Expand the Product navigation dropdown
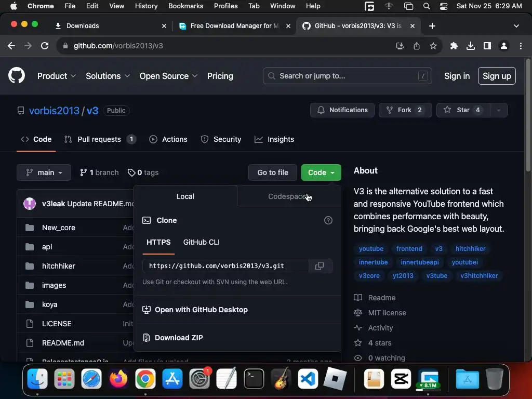 click(x=56, y=76)
